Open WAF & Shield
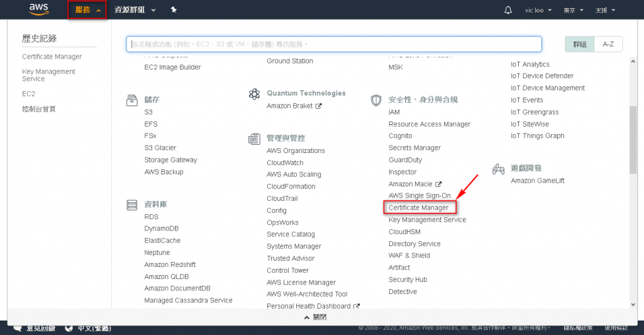The image size is (644, 335). click(x=409, y=255)
